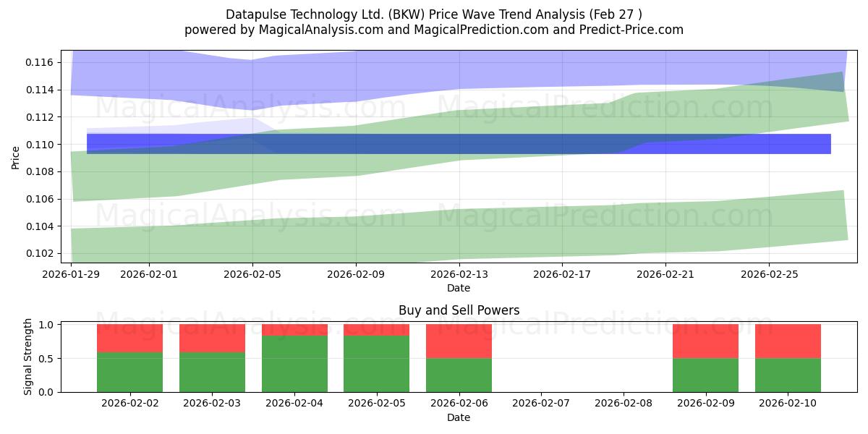Click the 2026-02-07 label under the bar chart
This screenshot has width=868, height=434.
point(541,404)
